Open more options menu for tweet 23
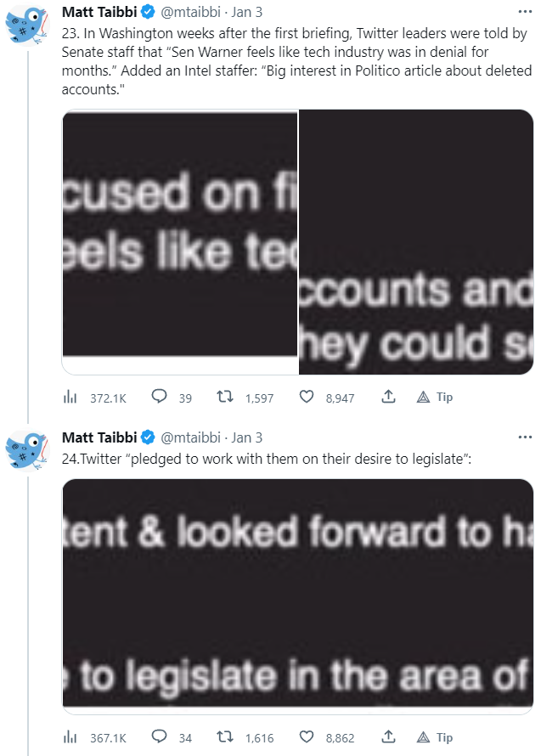 pyautogui.click(x=525, y=13)
